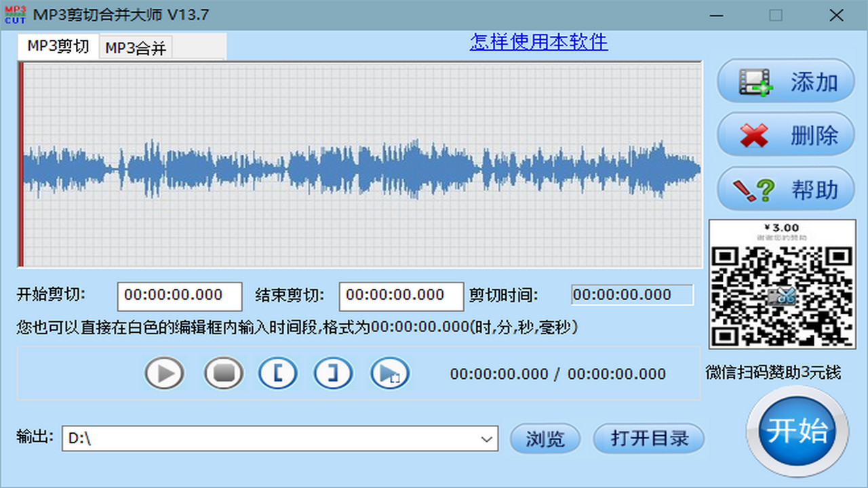Switch to the MP3剪切 tab
The image size is (868, 488).
[x=58, y=47]
